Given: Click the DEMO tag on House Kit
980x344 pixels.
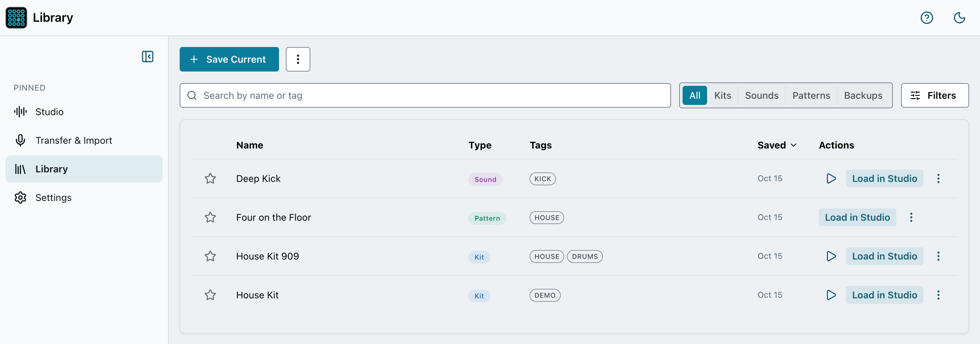Looking at the screenshot, I should [x=545, y=295].
